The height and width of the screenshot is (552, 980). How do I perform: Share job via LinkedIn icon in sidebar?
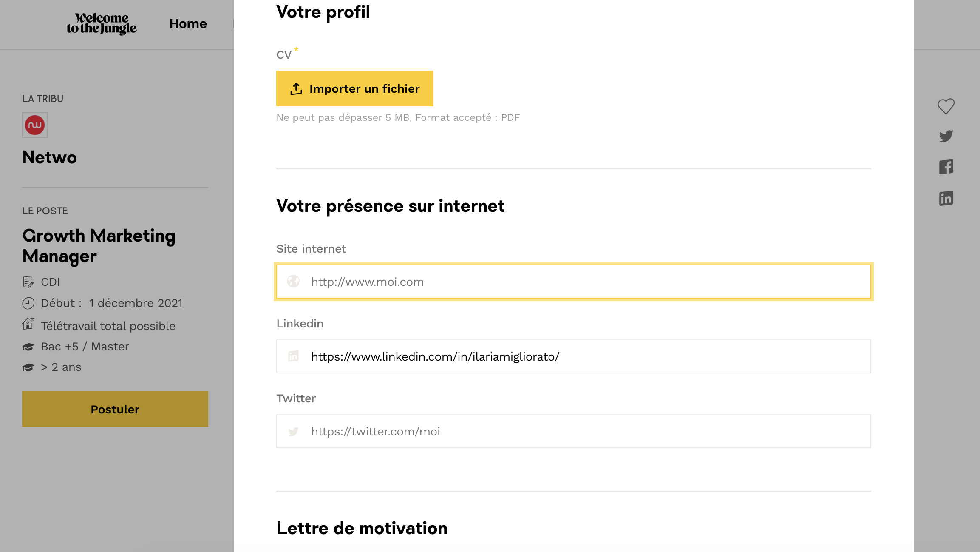[946, 198]
